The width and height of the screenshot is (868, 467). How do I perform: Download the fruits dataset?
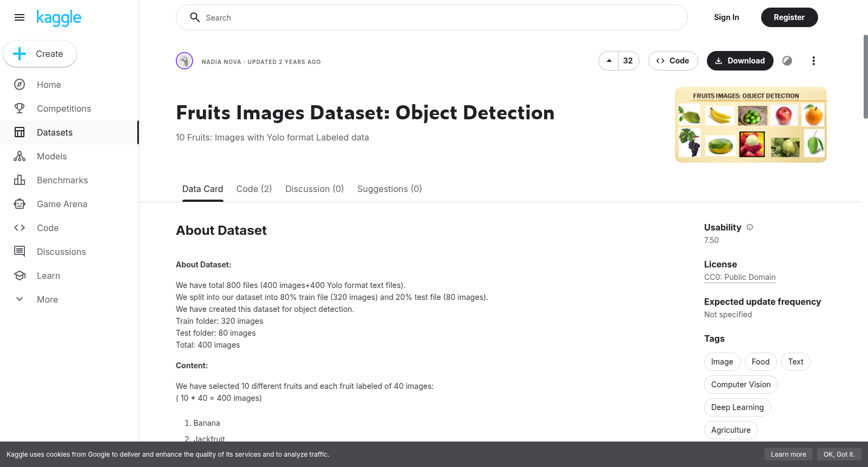click(x=740, y=61)
